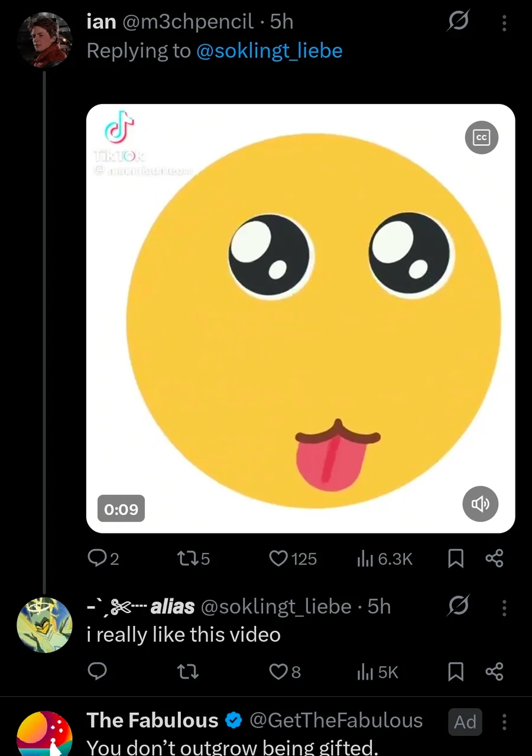Image resolution: width=532 pixels, height=756 pixels.
Task: Open The Fabulous advertiser name
Action: tap(153, 720)
